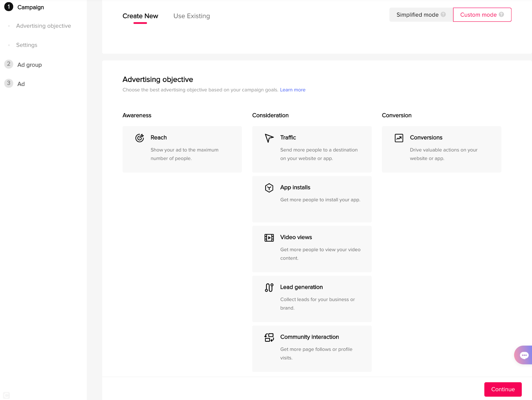Image resolution: width=532 pixels, height=400 pixels.
Task: Click help icon beside Custom mode
Action: click(x=501, y=15)
